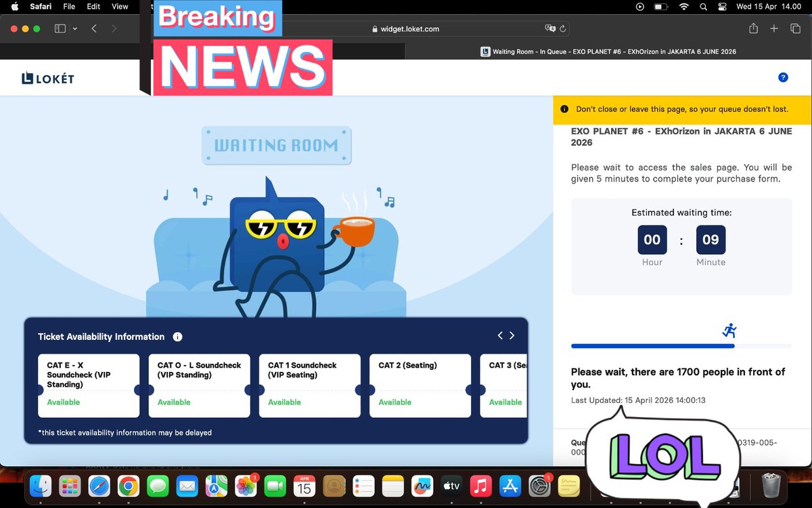Screen dimensions: 812x508
Task: Open Photos app with notification badge
Action: pos(246,486)
